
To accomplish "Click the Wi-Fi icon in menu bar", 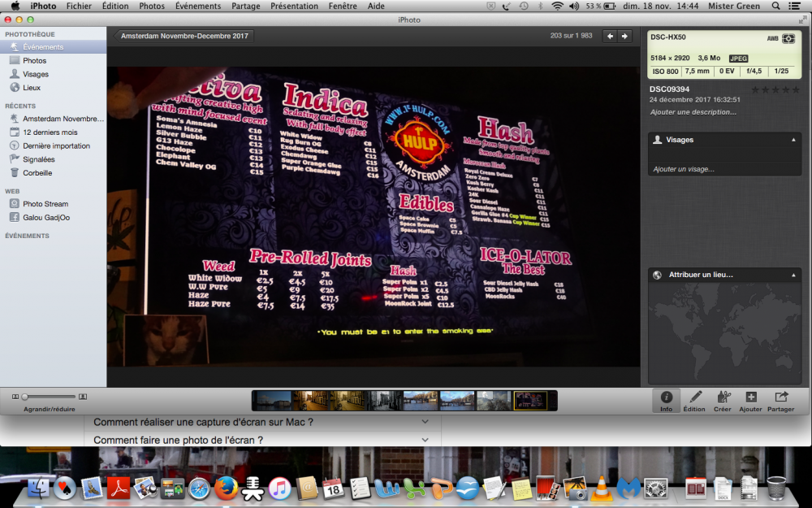I will 557,7.
